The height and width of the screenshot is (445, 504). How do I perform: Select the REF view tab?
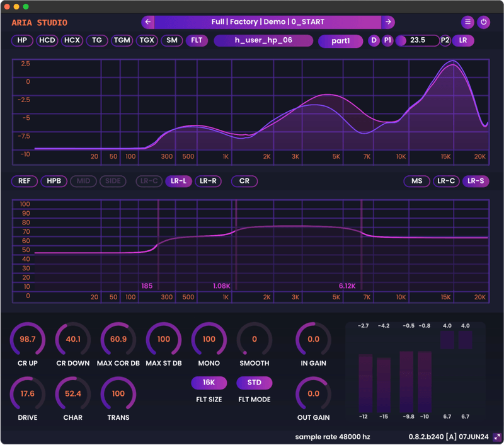pos(25,181)
